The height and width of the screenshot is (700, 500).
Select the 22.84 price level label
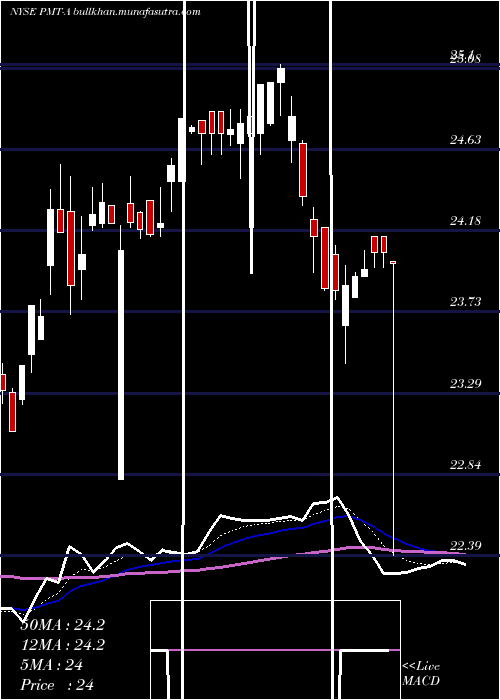point(466,465)
